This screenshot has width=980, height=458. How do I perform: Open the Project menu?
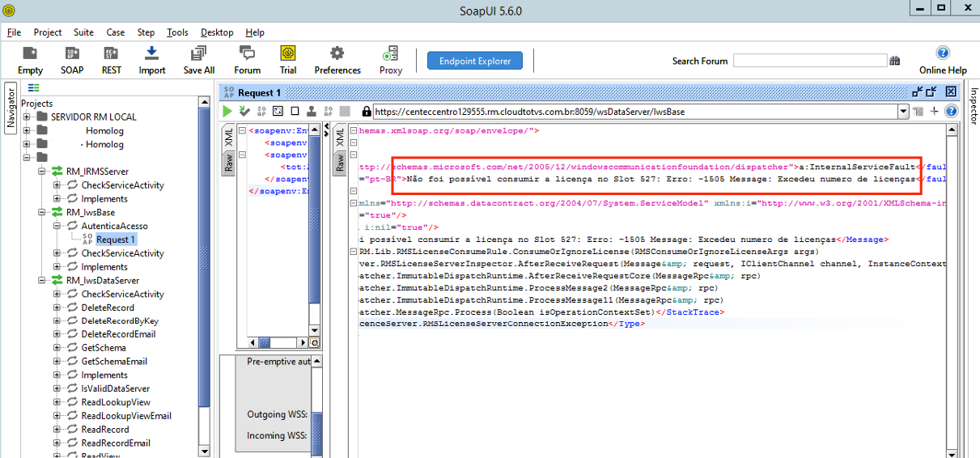coord(48,32)
